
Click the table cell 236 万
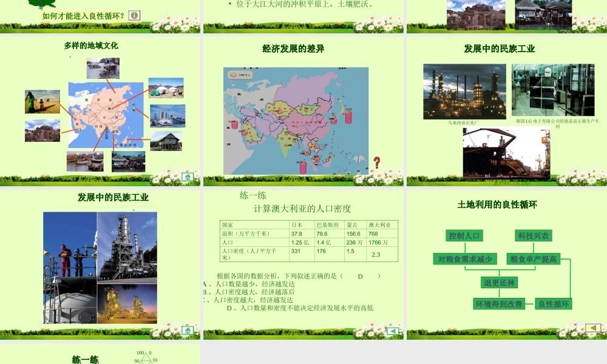(354, 243)
